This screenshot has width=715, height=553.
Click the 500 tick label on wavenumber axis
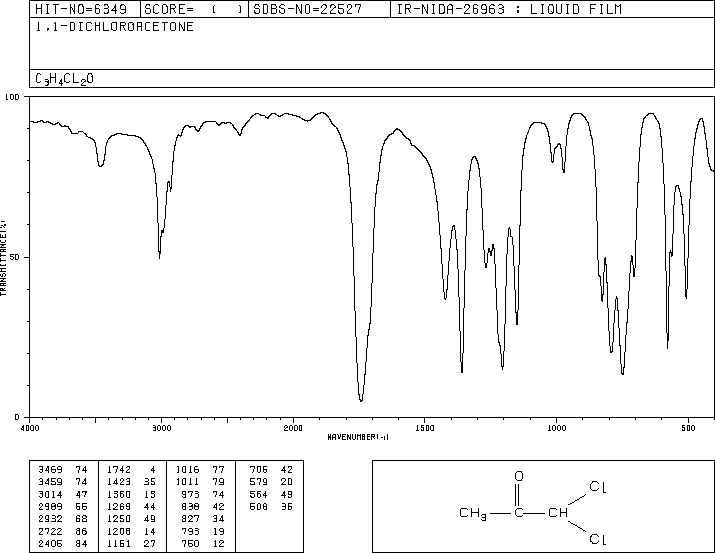(688, 428)
